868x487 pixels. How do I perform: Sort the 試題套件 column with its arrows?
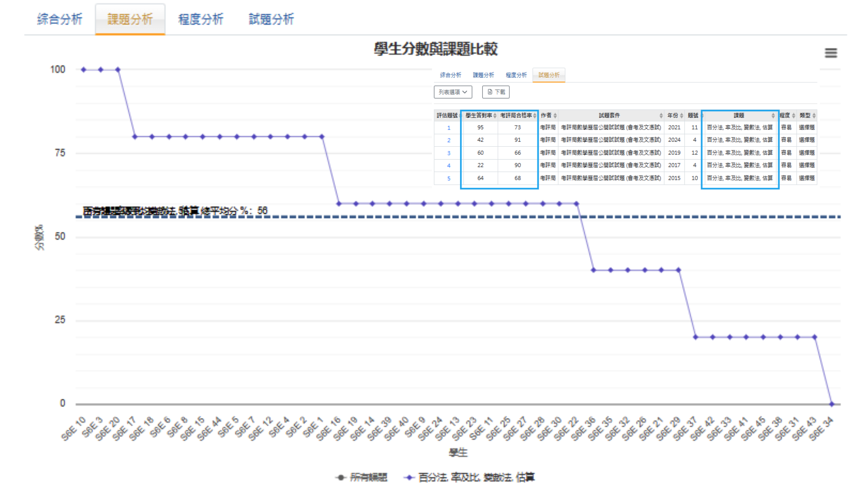(x=660, y=116)
